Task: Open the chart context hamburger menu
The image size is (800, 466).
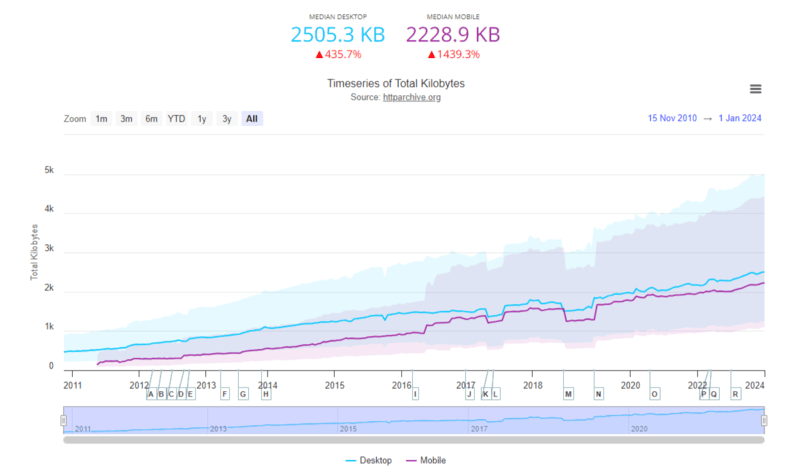Action: [755, 89]
